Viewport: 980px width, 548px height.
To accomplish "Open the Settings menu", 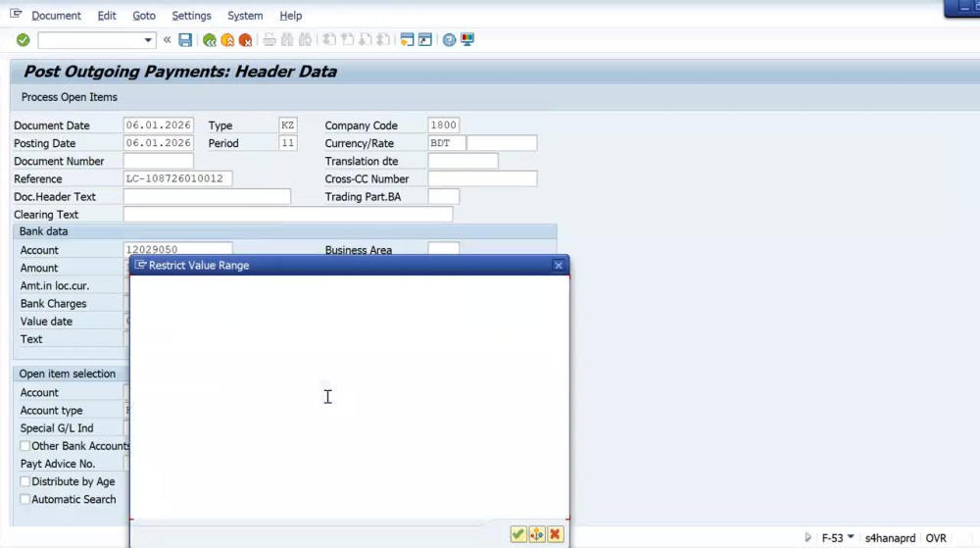I will (x=191, y=16).
